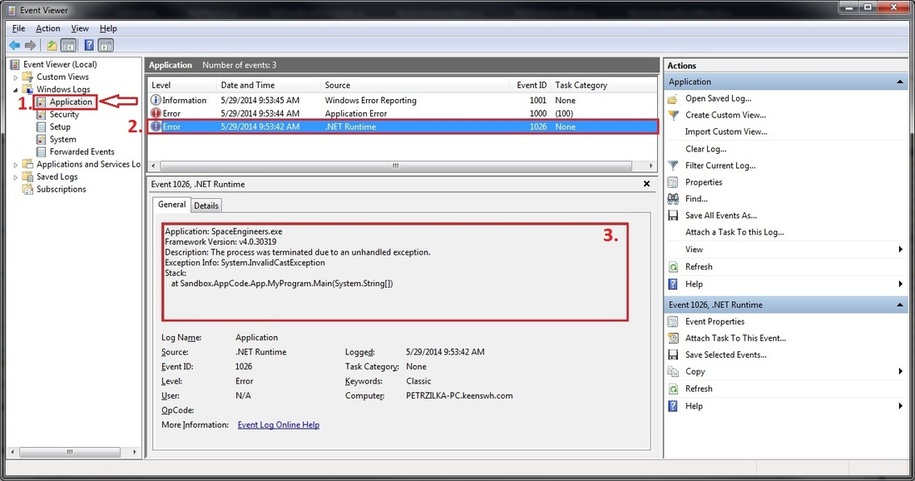Click the blue Help toolbar icon
This screenshot has width=915, height=481.
coord(89,45)
